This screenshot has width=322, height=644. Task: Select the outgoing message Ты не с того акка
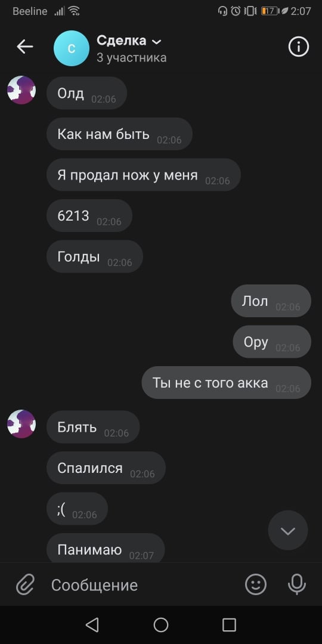[227, 383]
